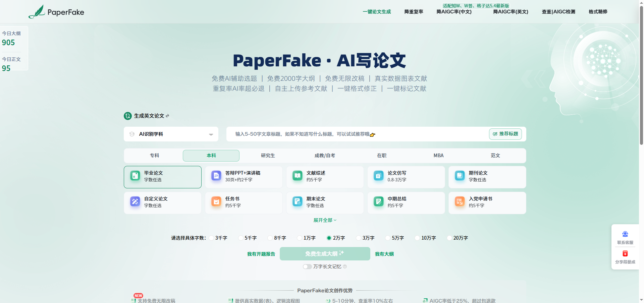Click the 任务书 card icon
Screen dimensions: 644x303
tap(216, 201)
